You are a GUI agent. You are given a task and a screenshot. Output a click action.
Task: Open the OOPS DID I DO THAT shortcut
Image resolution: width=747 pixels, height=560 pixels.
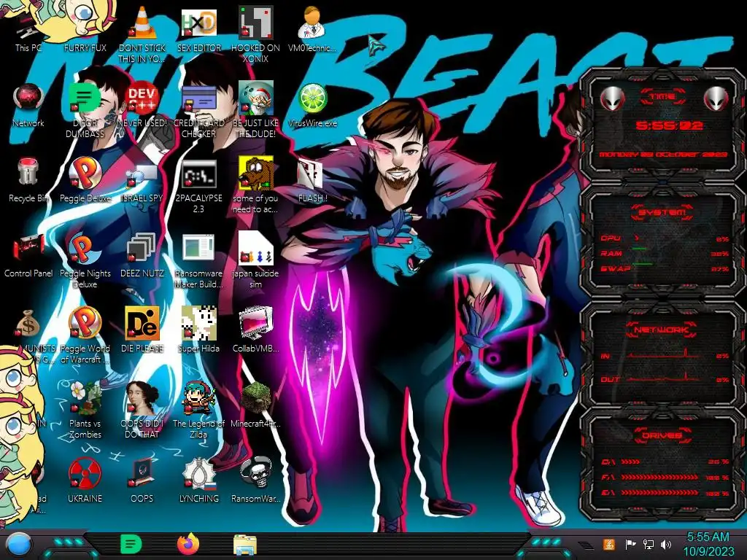(x=142, y=410)
